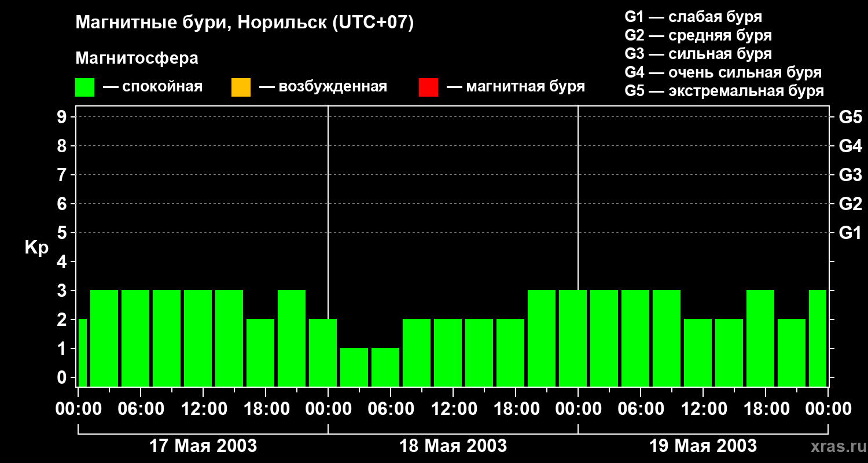Click the Kp 3 bar right after 18:00 on 19 May
The height and width of the screenshot is (463, 868).
(x=760, y=338)
